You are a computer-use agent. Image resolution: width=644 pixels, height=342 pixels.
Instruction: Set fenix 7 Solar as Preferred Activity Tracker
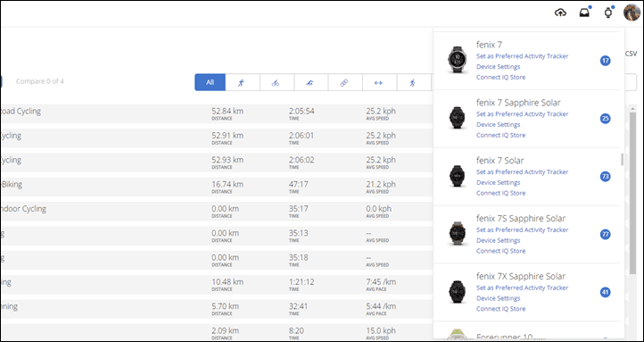click(522, 171)
